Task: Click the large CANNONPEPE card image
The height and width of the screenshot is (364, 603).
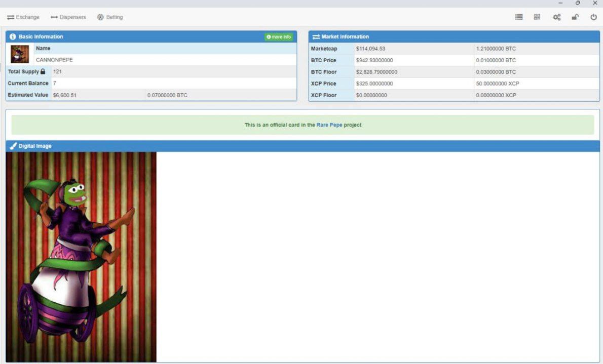Action: 81,257
